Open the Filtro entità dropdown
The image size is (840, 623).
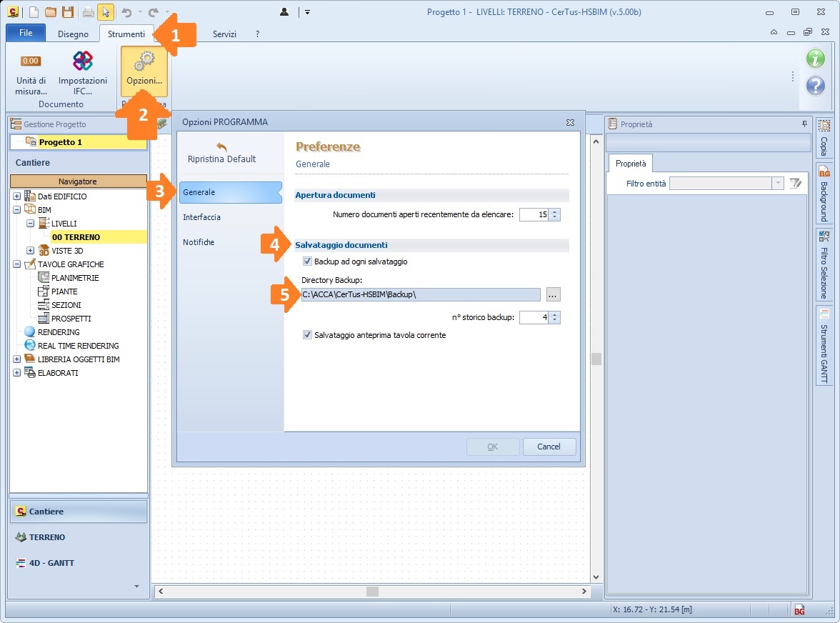coord(778,184)
